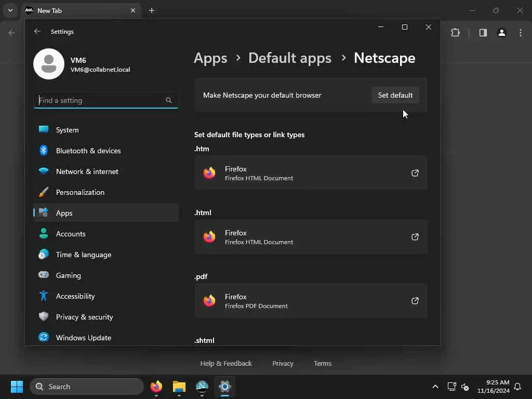Click the muted volume tray icon
Viewport: 532px width, 399px height.
click(x=465, y=387)
